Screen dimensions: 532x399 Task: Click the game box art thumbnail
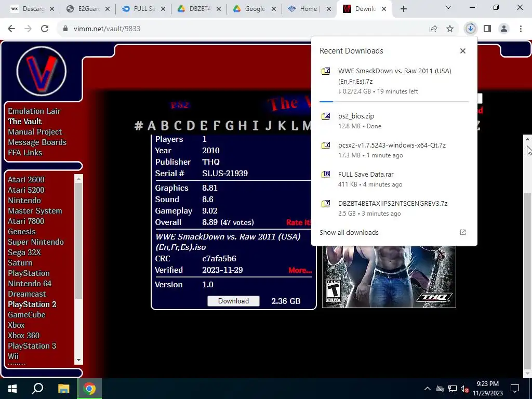tap(389, 276)
